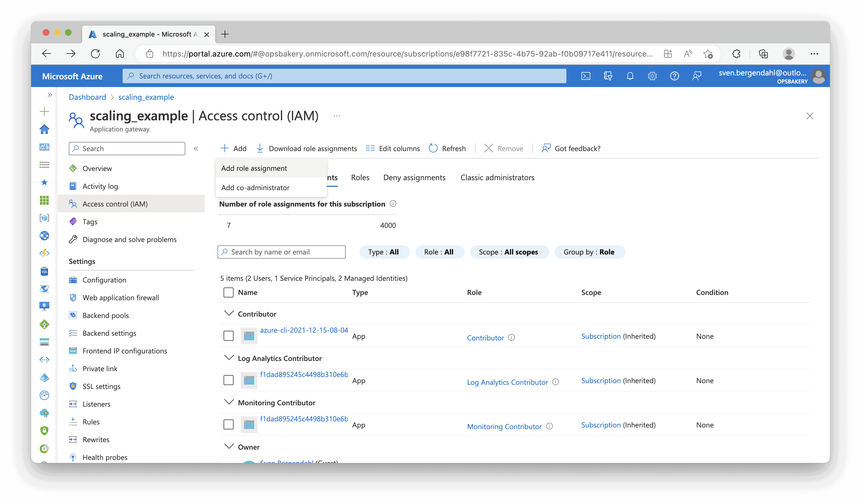Click the role assignments usage bar
The width and height of the screenshot is (861, 504).
pos(307,215)
